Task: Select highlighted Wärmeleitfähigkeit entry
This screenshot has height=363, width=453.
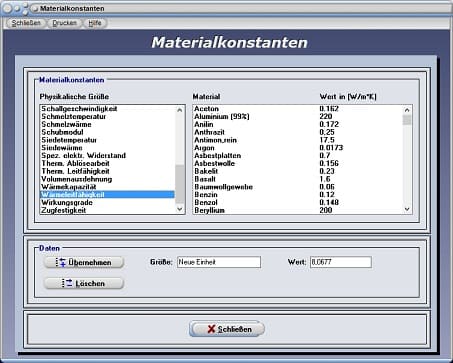Action: (x=107, y=195)
